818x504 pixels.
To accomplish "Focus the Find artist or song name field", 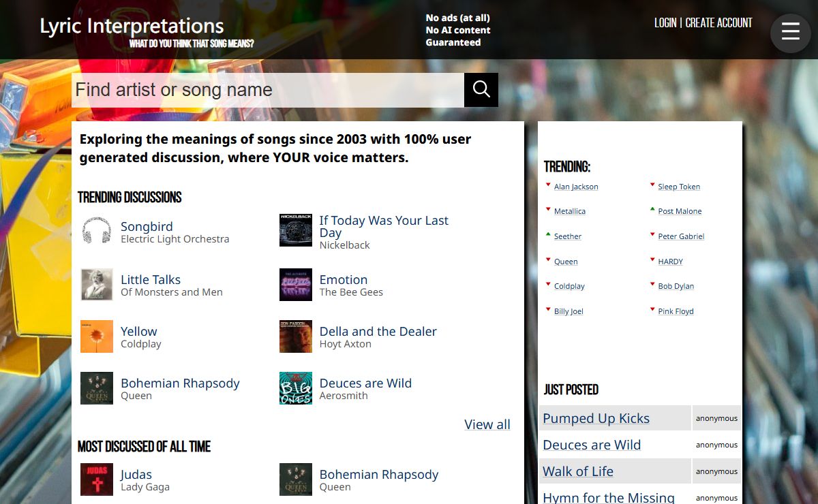I will [268, 90].
